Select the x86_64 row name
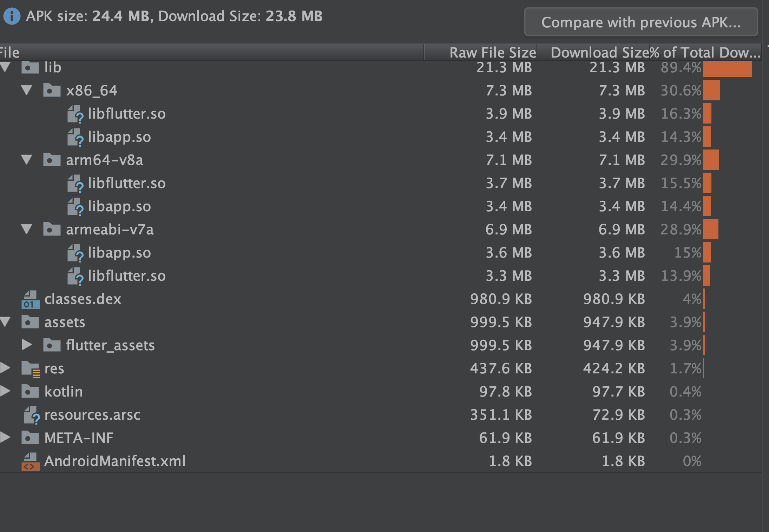769x532 pixels. point(92,91)
